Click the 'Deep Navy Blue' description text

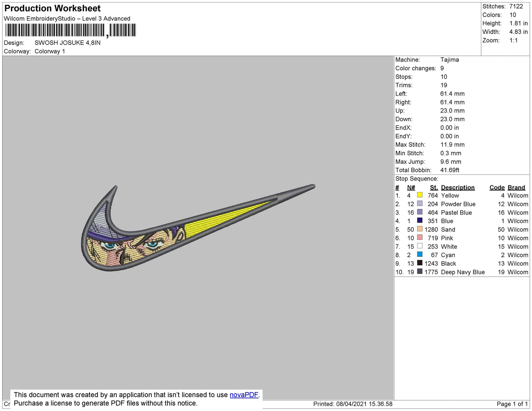coord(463,272)
